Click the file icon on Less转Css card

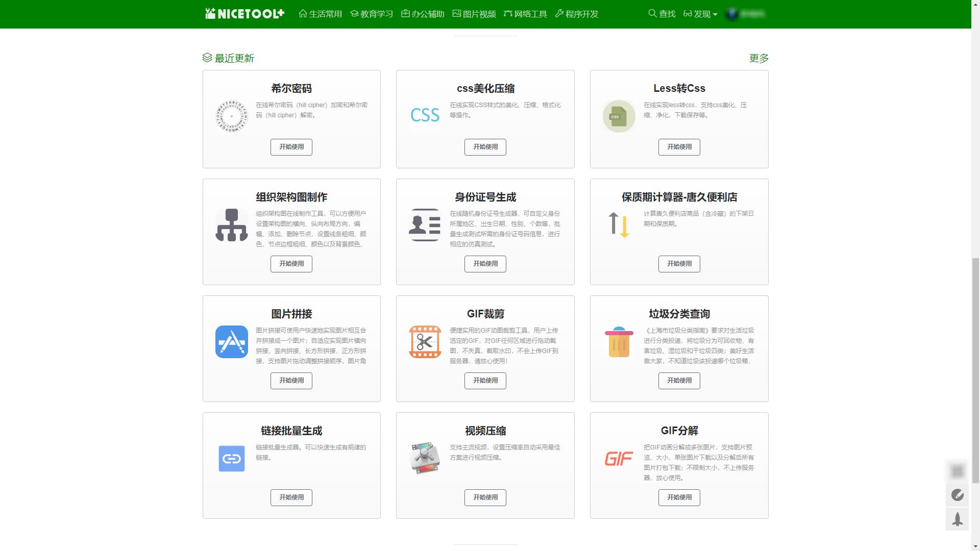point(618,116)
